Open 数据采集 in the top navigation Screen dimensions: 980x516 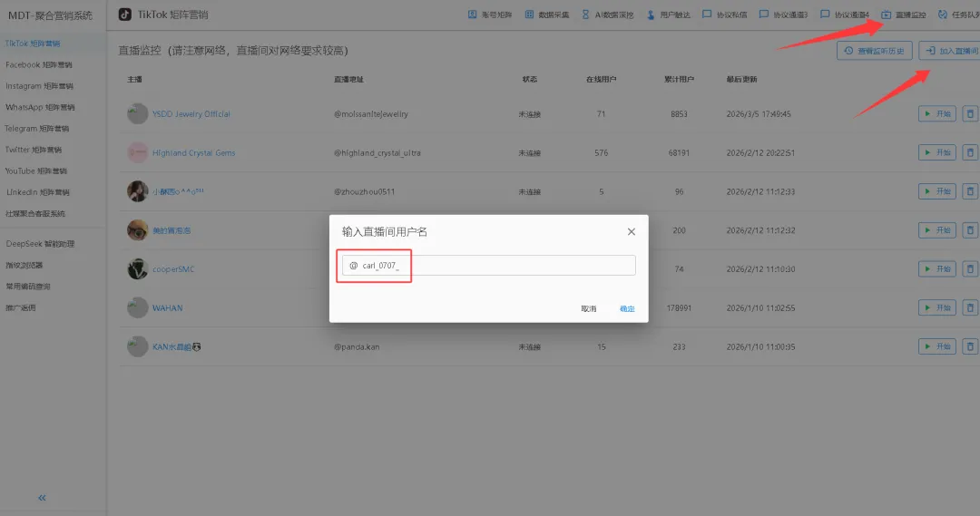coord(547,15)
